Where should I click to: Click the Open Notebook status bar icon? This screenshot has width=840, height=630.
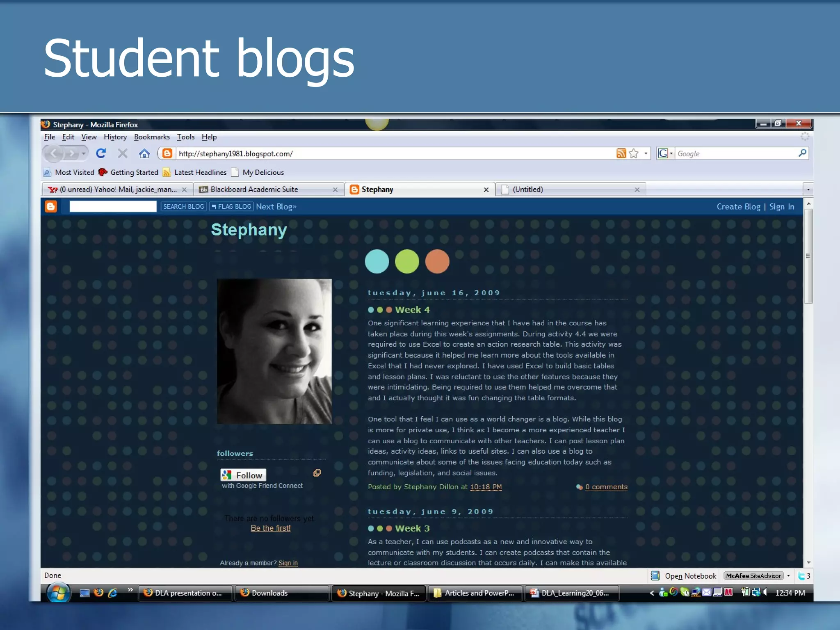coord(655,576)
